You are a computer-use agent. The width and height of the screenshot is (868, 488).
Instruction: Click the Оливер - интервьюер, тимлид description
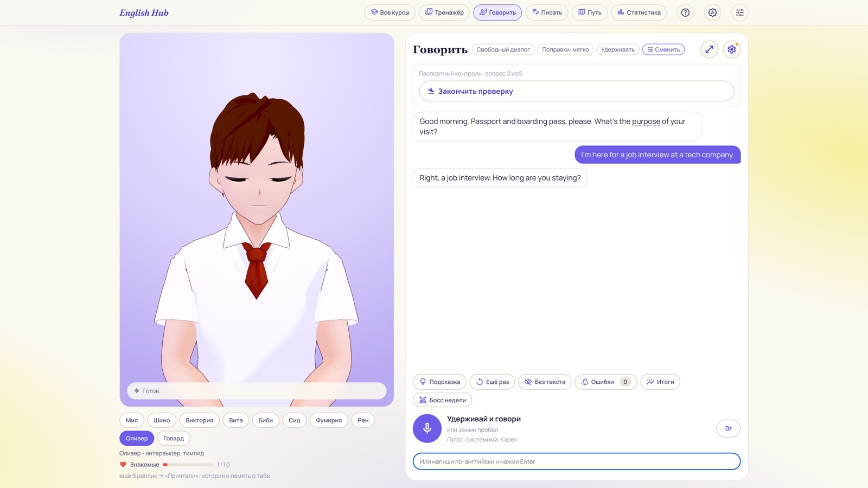point(162,453)
